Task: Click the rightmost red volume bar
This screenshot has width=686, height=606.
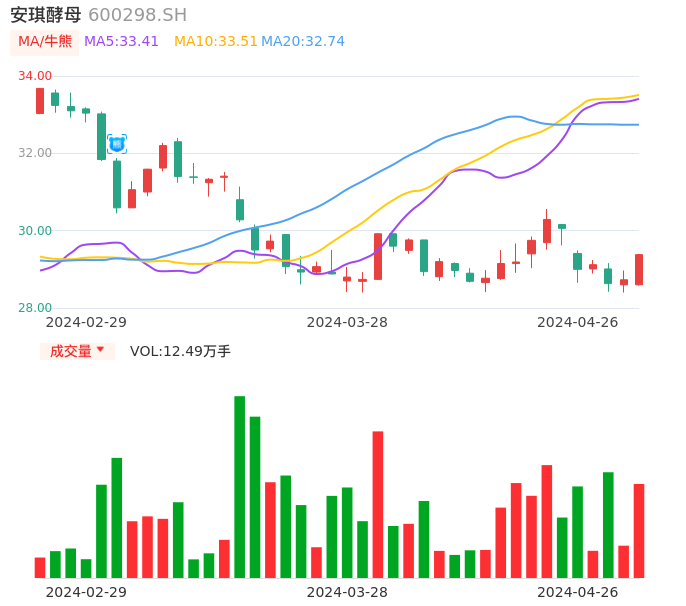Action: tap(639, 531)
